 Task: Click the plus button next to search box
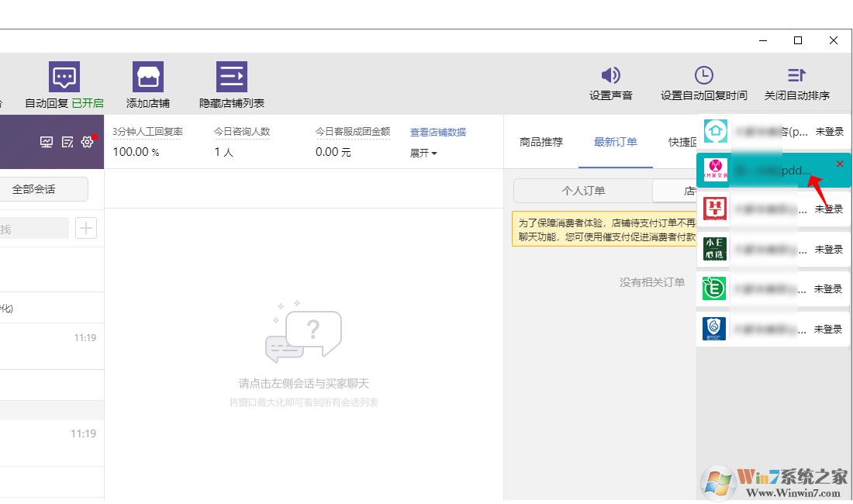[85, 227]
